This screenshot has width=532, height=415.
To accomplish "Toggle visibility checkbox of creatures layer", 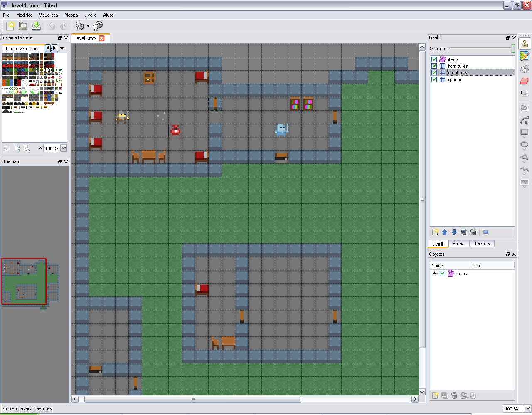I will click(434, 72).
